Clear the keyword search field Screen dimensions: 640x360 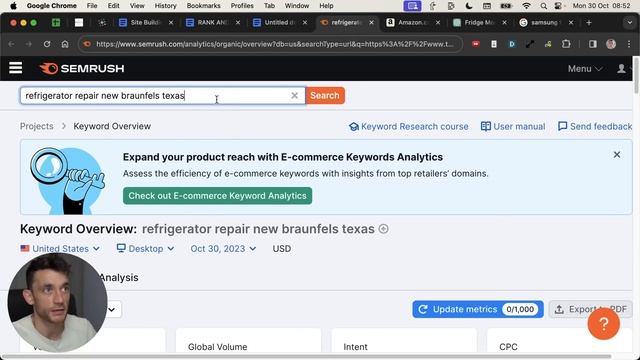coord(294,96)
